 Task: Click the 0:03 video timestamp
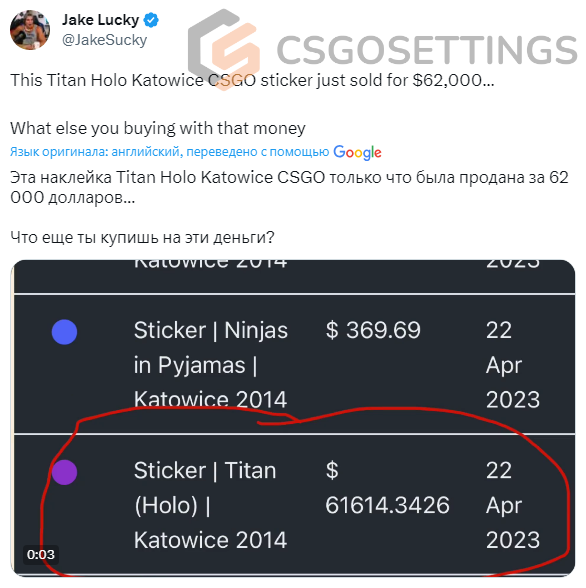[x=41, y=554]
